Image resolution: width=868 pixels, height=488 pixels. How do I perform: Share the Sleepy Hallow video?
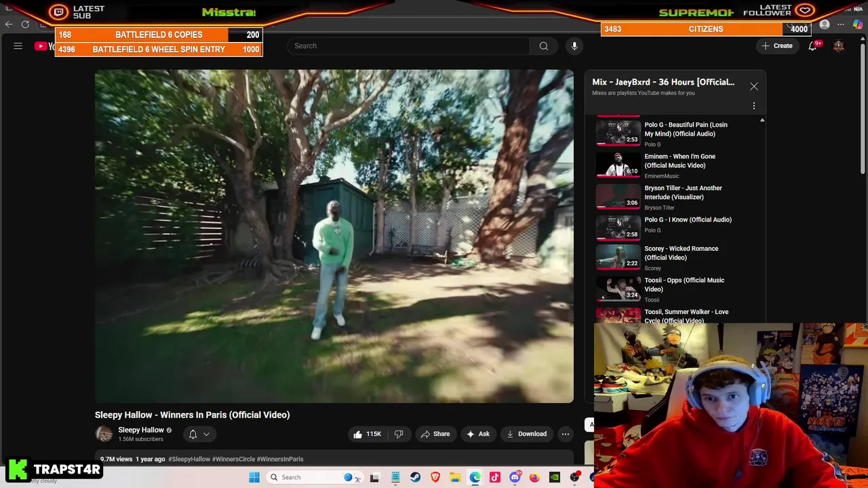(435, 434)
